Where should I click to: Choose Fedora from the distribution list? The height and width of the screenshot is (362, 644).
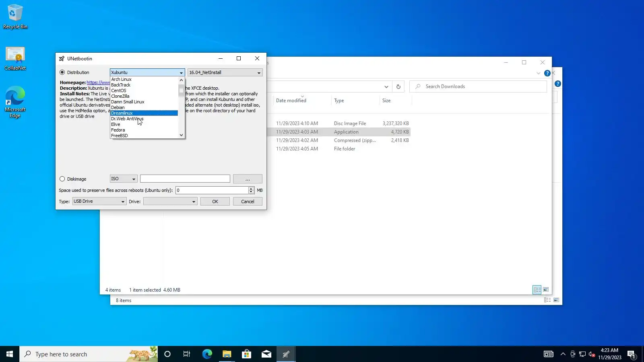click(144, 130)
